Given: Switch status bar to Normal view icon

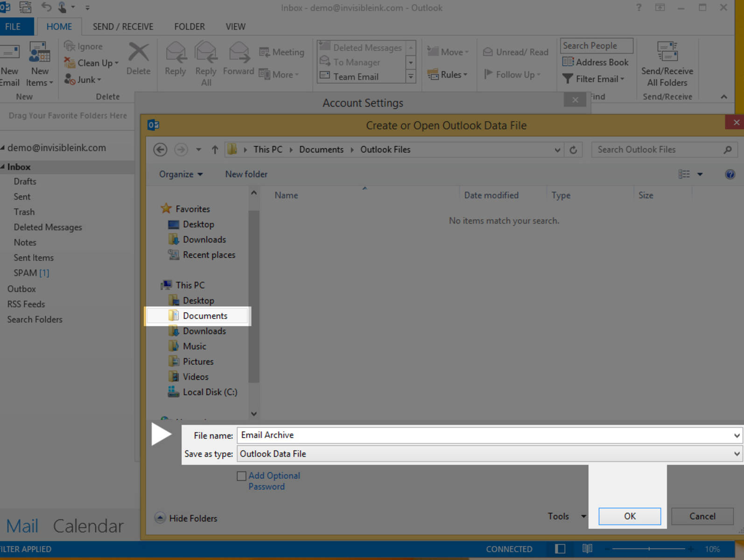Looking at the screenshot, I should click(560, 549).
